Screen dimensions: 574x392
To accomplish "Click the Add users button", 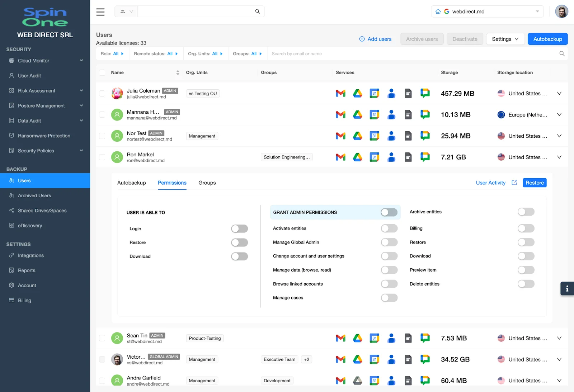I will point(376,39).
